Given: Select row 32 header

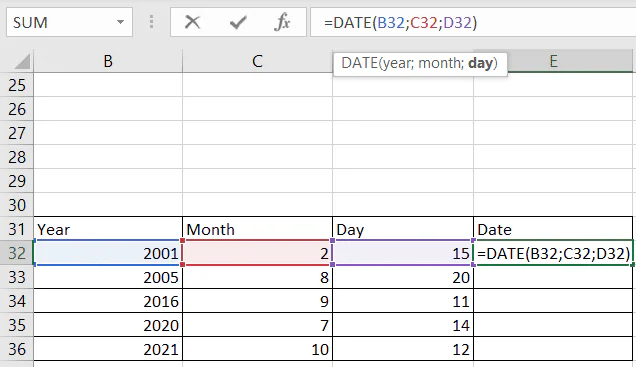Looking at the screenshot, I should click(17, 253).
